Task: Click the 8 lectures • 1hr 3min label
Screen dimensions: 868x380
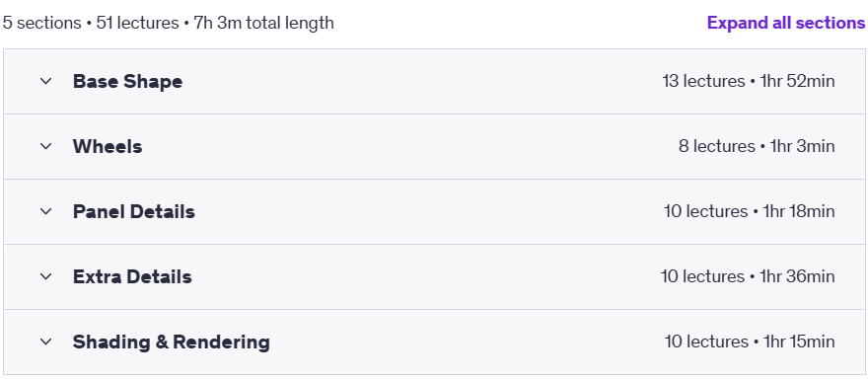Action: click(757, 146)
